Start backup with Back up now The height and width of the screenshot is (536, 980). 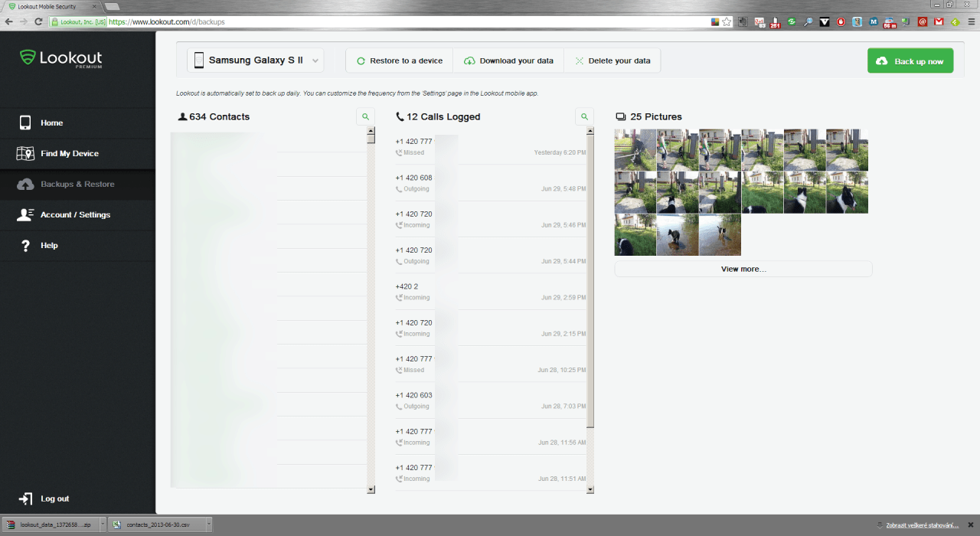(910, 60)
